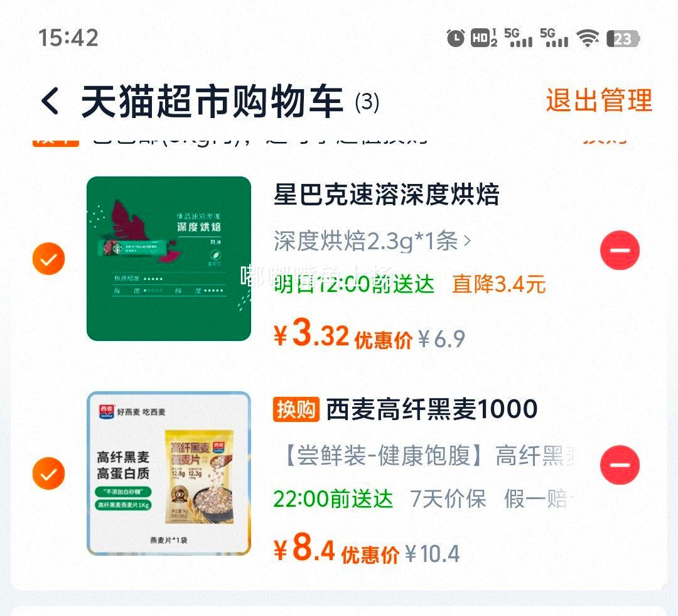Remove Starbucks coffee with red minus icon
Screen dimensions: 678x616
(620, 249)
